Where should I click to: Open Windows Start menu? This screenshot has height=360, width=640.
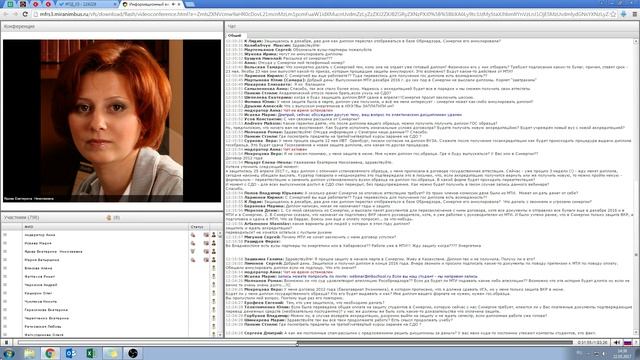[9, 353]
